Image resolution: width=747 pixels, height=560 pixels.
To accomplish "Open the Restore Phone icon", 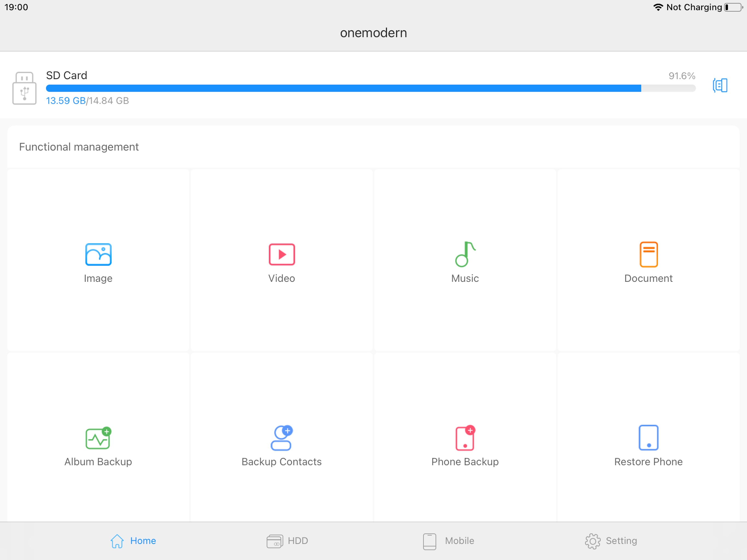I will [648, 438].
